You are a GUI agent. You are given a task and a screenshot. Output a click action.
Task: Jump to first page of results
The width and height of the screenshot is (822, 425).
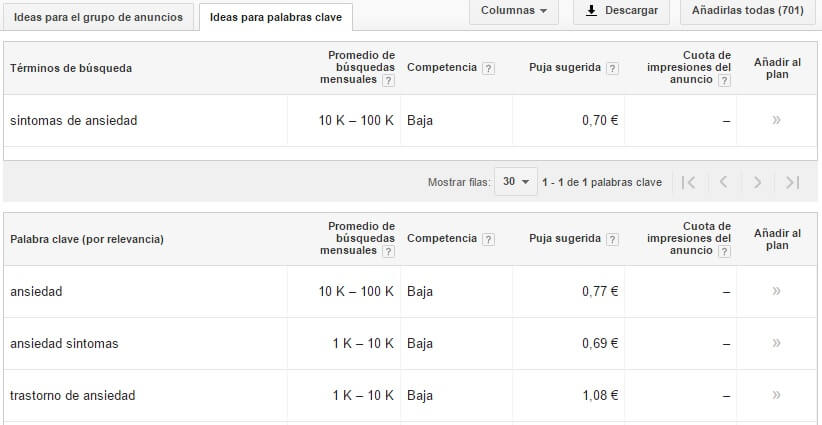(x=688, y=182)
